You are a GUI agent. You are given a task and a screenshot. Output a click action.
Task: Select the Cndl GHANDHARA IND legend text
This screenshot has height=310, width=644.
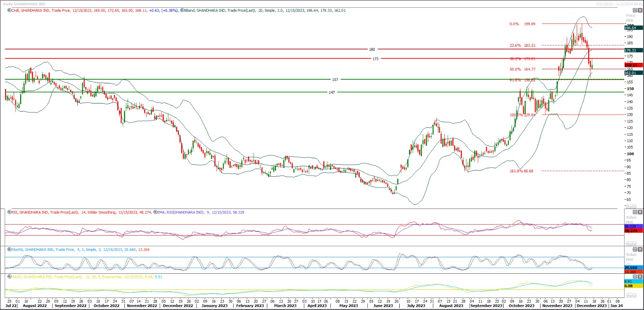[x=95, y=10]
